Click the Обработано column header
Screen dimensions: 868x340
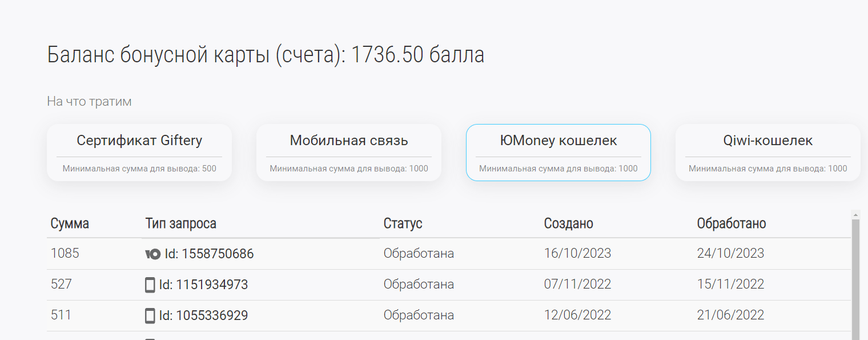tap(732, 223)
